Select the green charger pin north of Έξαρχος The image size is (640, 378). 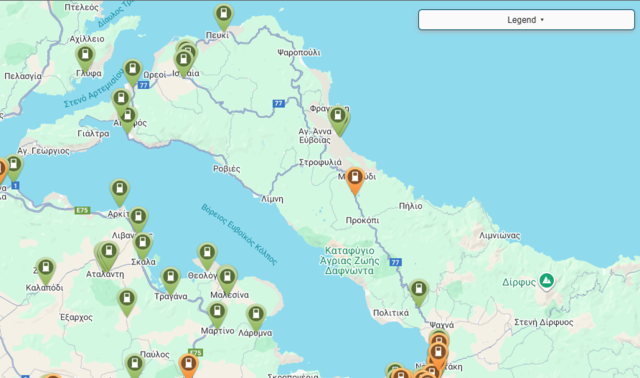tap(127, 302)
